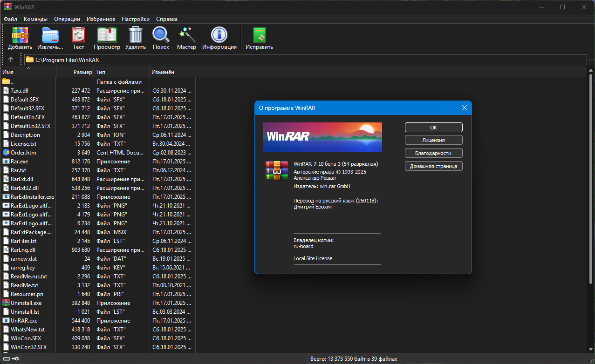Click the drive and key icon in status bar

click(10, 359)
